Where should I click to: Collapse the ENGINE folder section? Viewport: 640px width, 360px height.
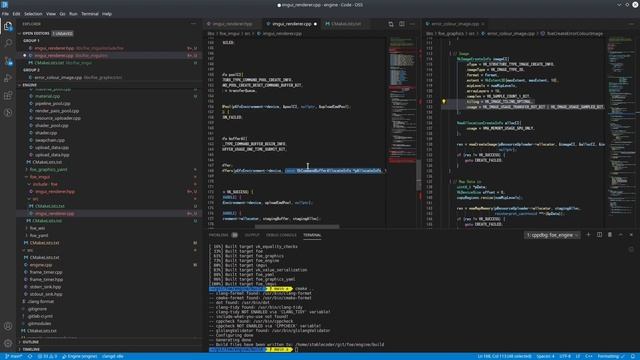tap(29, 85)
